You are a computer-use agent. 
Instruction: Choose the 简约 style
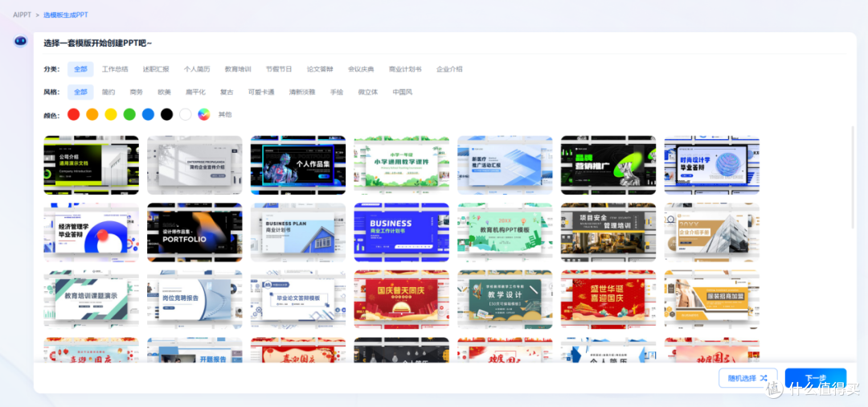[108, 92]
